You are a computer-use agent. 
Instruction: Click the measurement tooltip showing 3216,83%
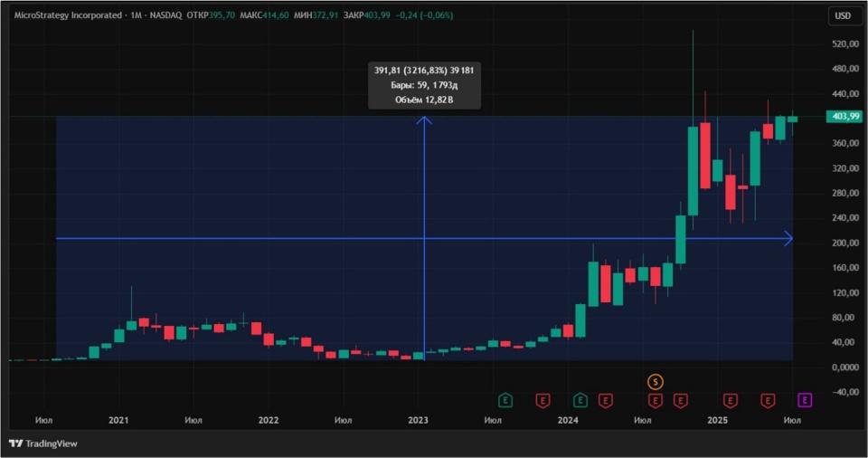pyautogui.click(x=424, y=85)
